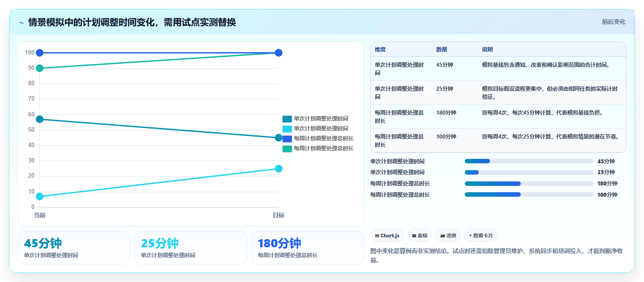Select the 说明 table column header
The width and height of the screenshot is (644, 282).
click(487, 49)
